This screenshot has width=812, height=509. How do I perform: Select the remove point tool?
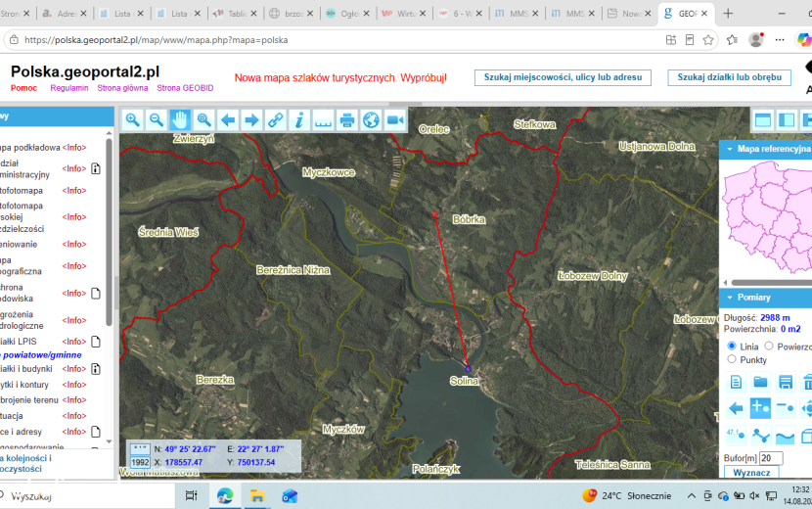(785, 408)
